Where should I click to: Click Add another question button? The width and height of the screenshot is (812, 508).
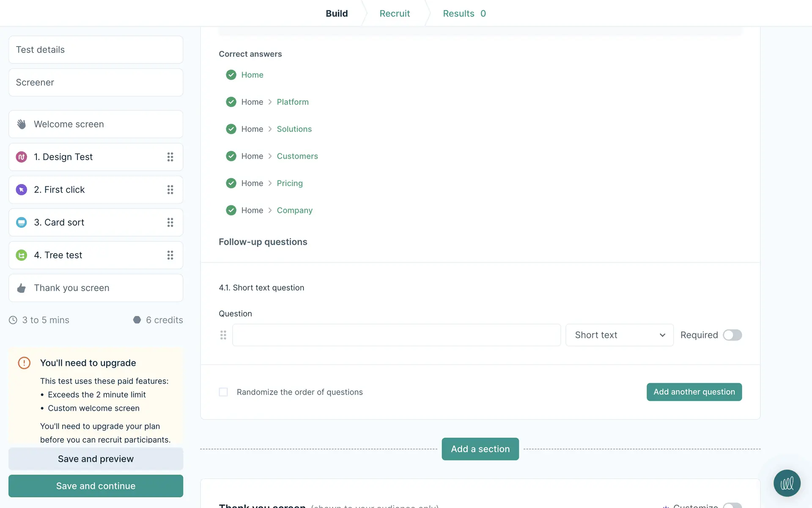694,392
